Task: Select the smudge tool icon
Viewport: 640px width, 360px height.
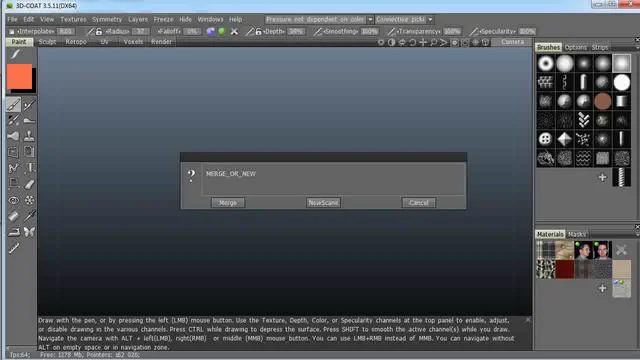Action: pyautogui.click(x=13, y=136)
